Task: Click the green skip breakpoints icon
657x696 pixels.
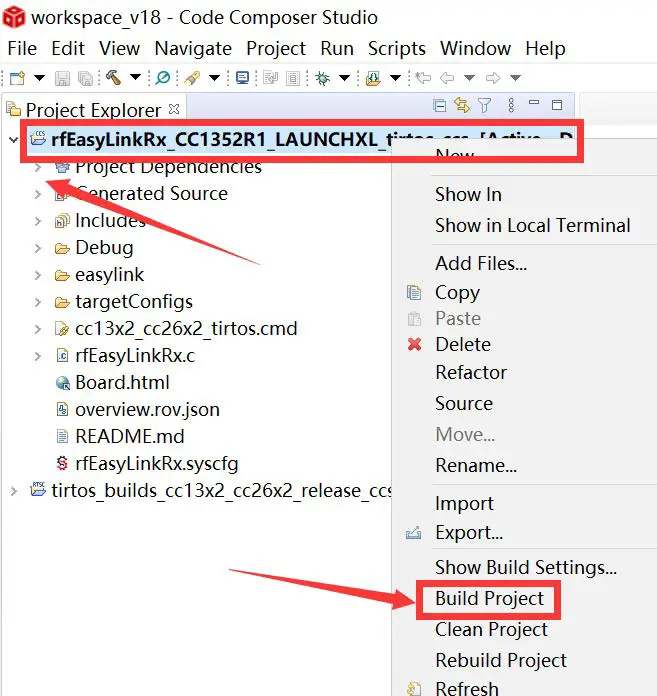Action: [x=163, y=78]
